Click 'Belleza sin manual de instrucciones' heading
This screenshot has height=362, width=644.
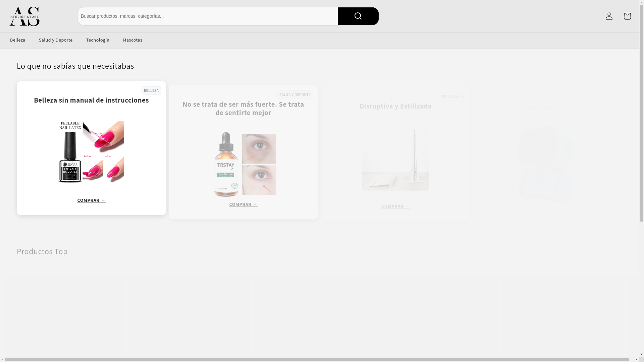91,100
